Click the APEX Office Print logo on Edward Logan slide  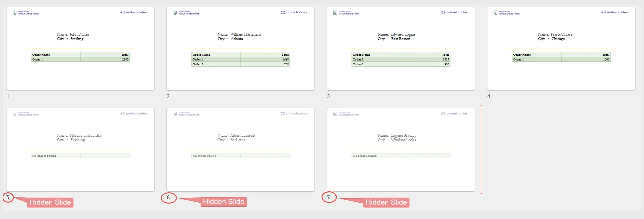pyautogui.click(x=346, y=13)
